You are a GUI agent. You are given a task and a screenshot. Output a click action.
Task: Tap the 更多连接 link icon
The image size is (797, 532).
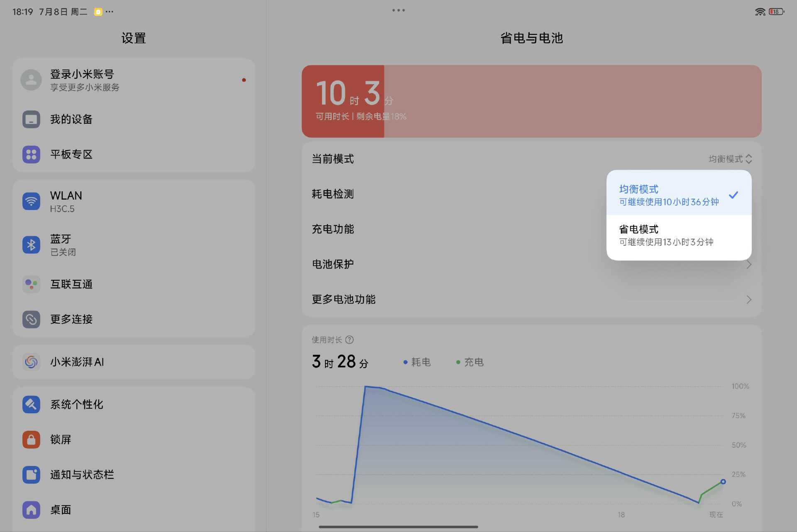[x=31, y=319]
